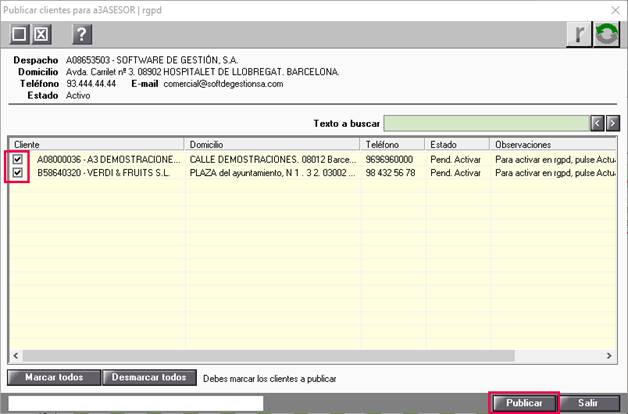Image resolution: width=628 pixels, height=414 pixels.
Task: Click the email comercial@softdegestionsa.com
Action: tap(223, 84)
